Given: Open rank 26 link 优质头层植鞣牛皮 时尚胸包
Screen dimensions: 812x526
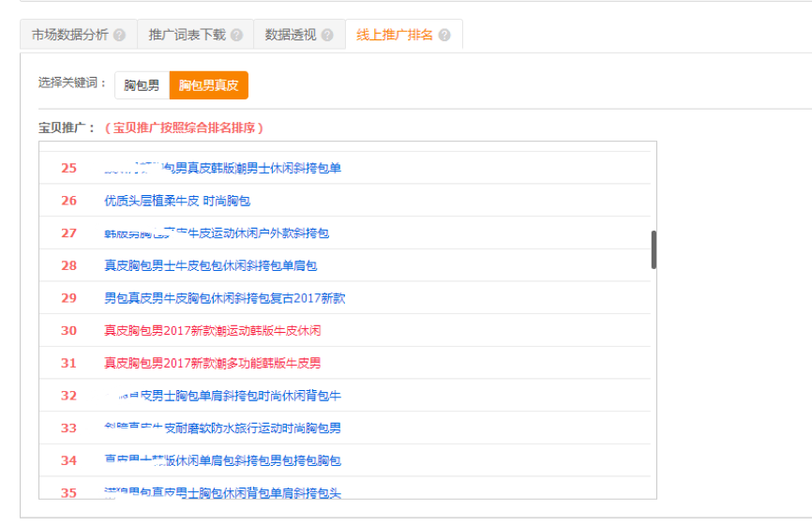Looking at the screenshot, I should pos(177,201).
